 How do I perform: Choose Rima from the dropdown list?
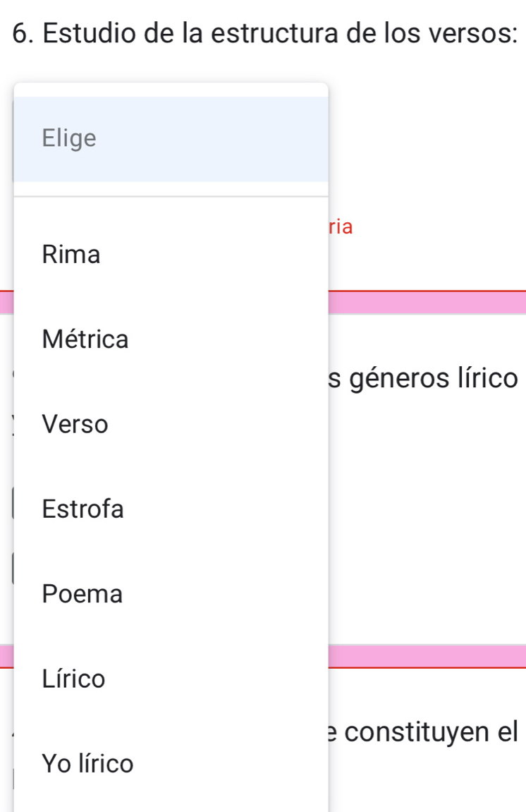click(x=71, y=254)
